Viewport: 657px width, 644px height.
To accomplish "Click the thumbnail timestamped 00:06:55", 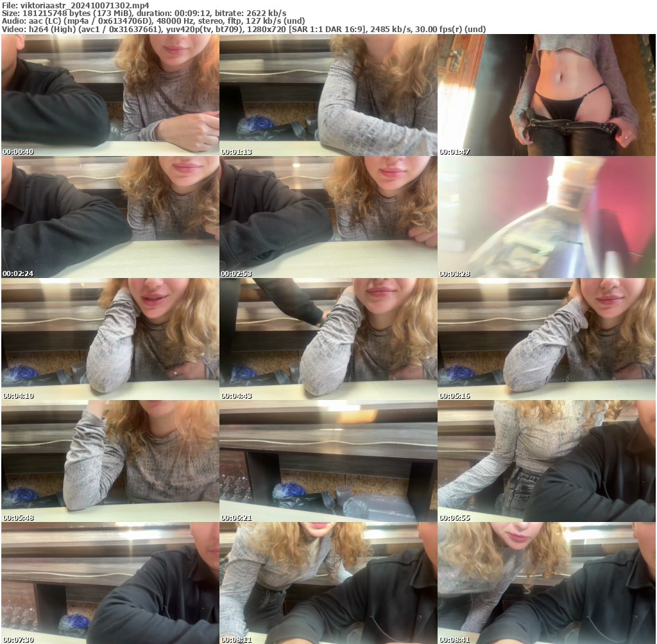I will (547, 461).
